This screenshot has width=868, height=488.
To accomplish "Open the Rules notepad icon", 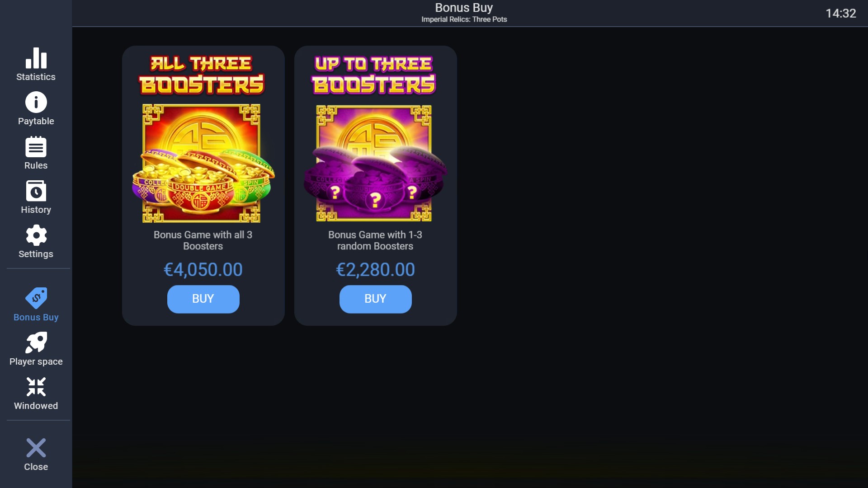I will pos(36,147).
